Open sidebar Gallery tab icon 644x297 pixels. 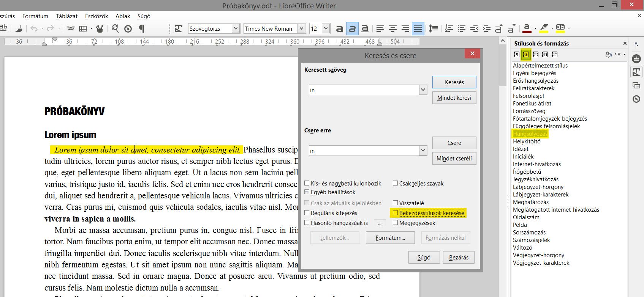(636, 85)
